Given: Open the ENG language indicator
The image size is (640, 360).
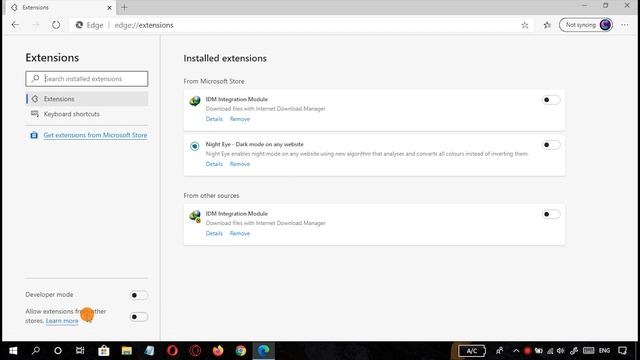Looking at the screenshot, I should point(604,351).
